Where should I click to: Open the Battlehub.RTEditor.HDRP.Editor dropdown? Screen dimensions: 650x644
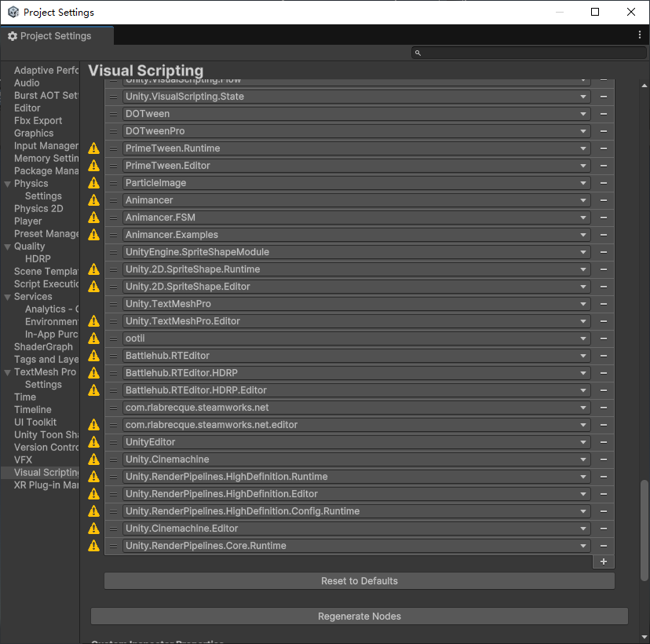356,390
